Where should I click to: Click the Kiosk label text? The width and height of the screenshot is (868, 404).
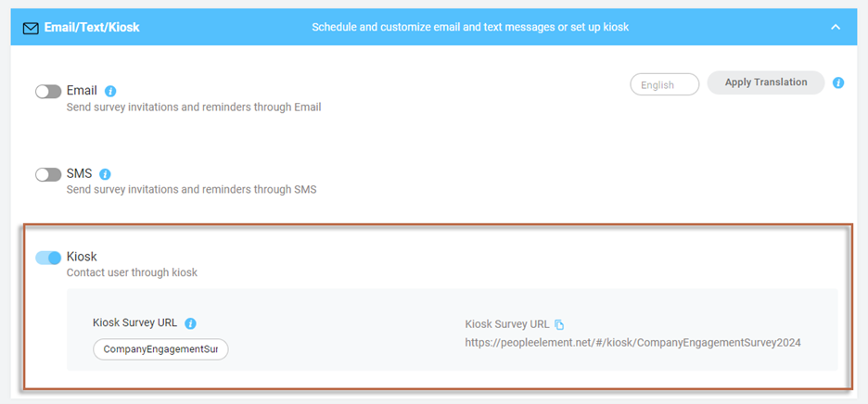[82, 257]
